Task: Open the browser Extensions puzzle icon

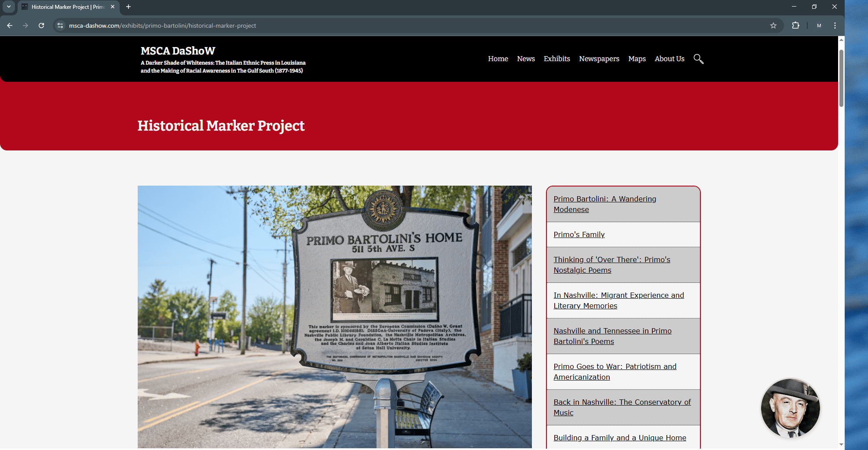Action: [795, 26]
